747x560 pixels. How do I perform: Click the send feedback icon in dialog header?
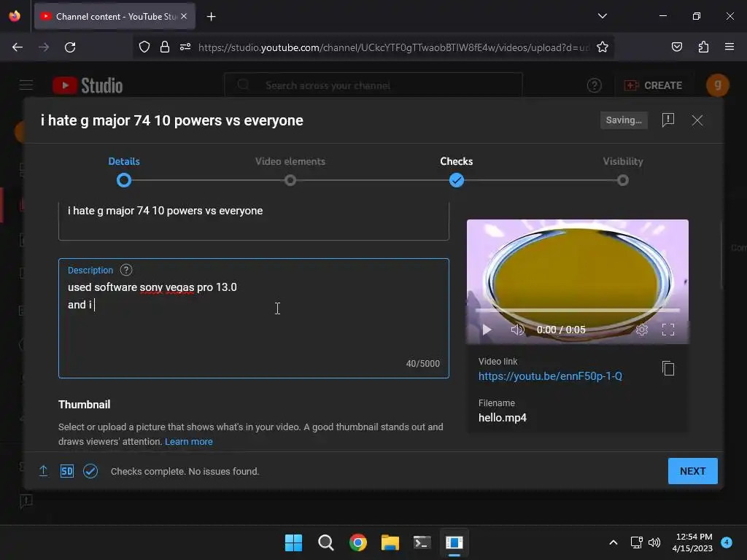point(668,120)
